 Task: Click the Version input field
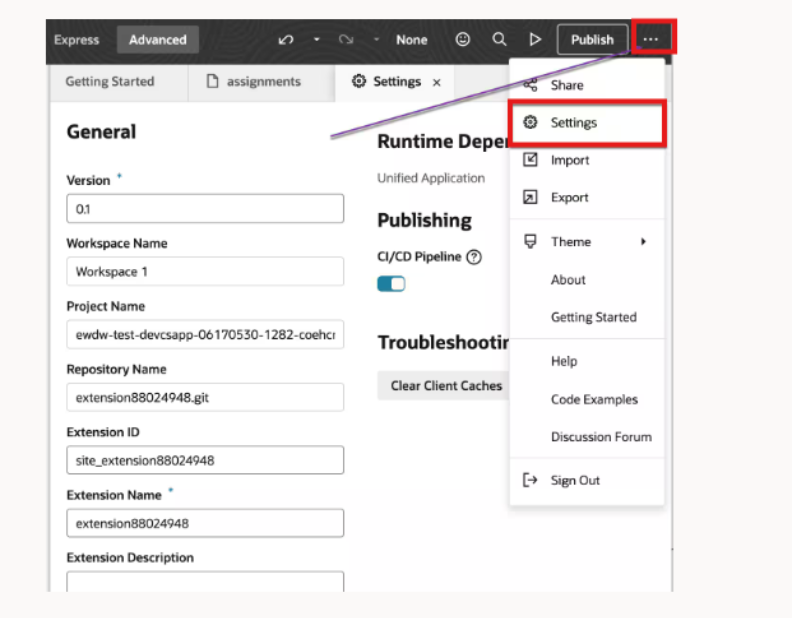click(x=205, y=209)
